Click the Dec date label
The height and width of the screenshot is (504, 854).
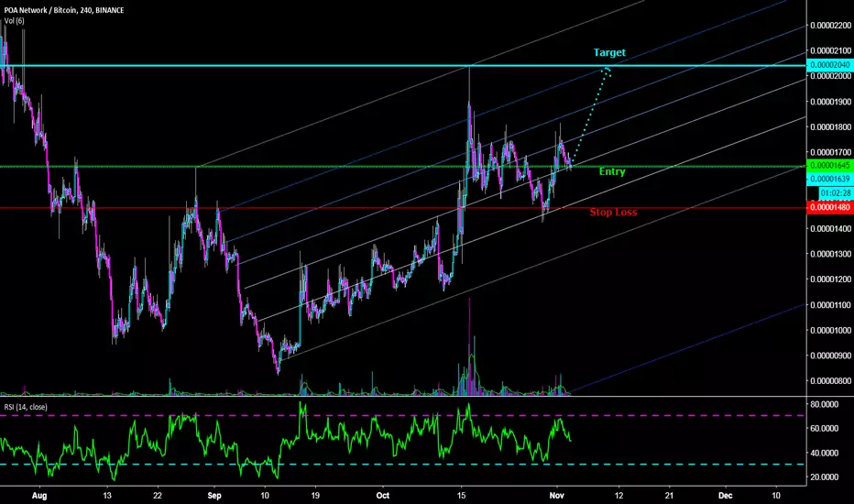tap(725, 495)
